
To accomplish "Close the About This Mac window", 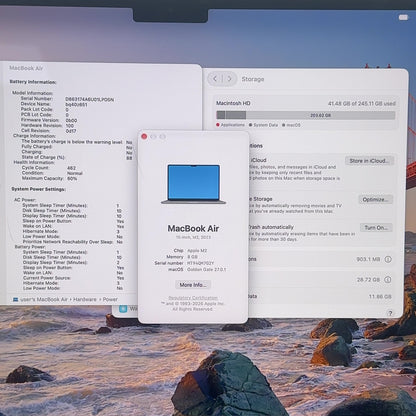I will [x=144, y=136].
